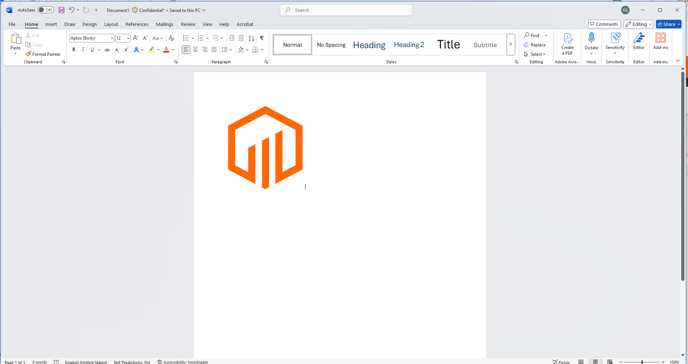
Task: Apply red font color
Action: point(166,50)
